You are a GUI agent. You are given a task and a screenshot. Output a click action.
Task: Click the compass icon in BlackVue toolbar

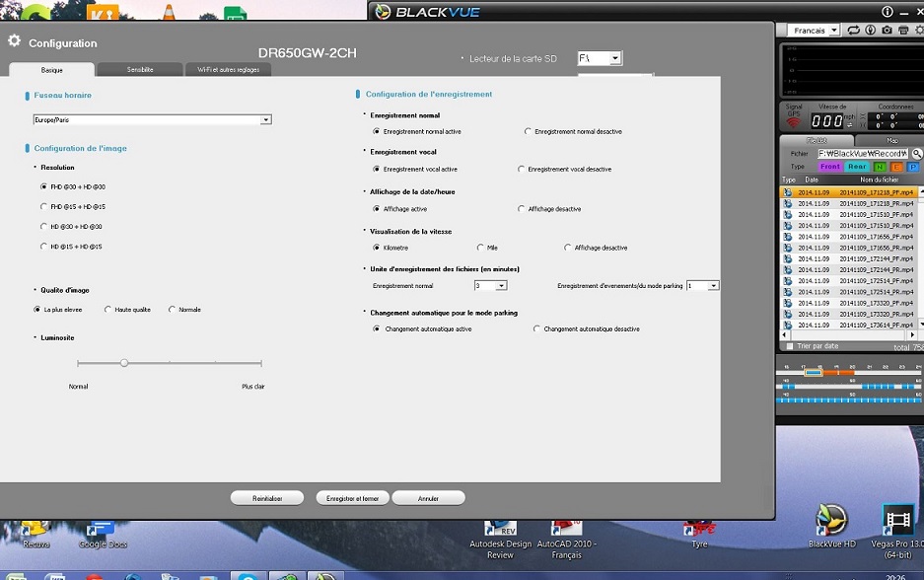pyautogui.click(x=871, y=30)
